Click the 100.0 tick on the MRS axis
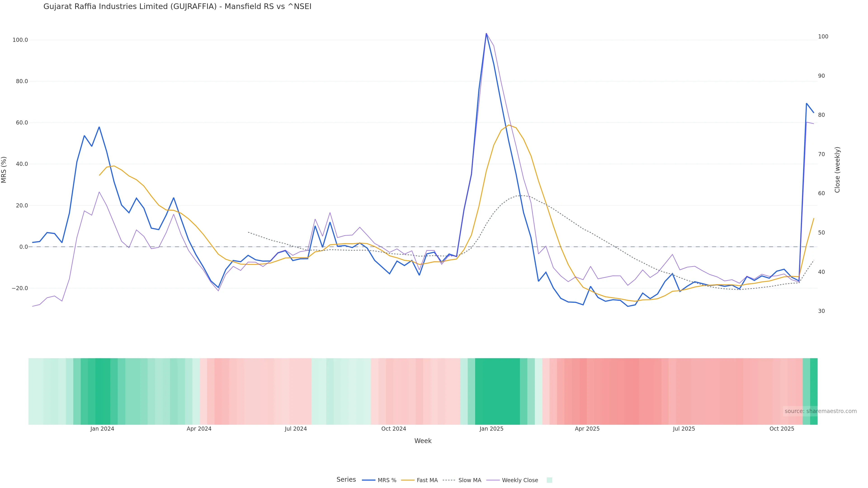The width and height of the screenshot is (868, 488). 20,40
